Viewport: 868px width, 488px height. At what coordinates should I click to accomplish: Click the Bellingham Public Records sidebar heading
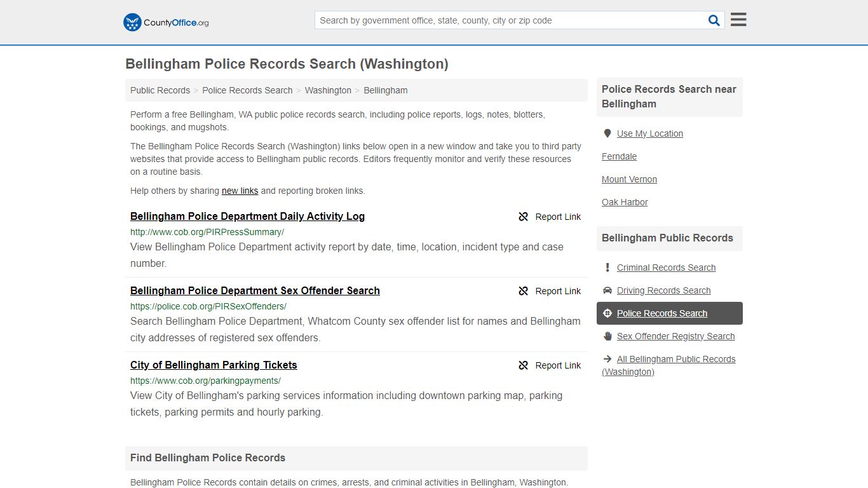[x=667, y=238]
